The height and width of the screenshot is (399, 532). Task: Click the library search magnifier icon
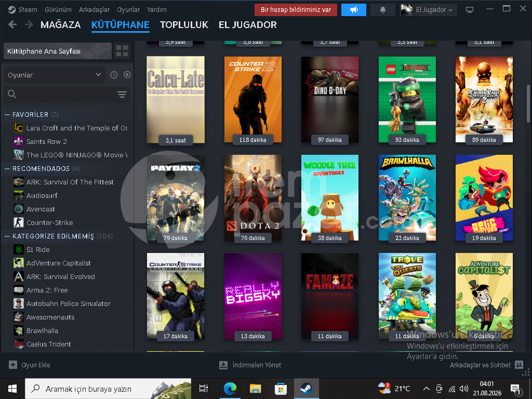click(12, 94)
